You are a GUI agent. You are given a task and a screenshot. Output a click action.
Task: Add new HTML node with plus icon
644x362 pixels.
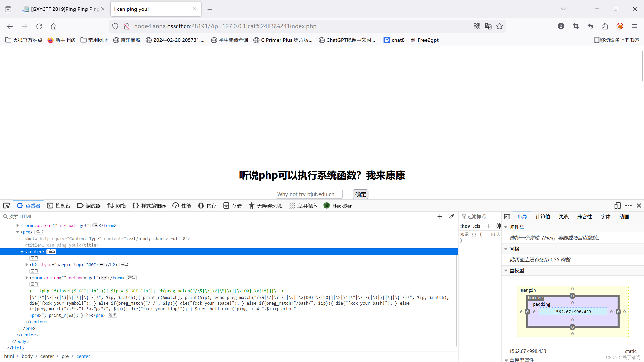point(440,217)
